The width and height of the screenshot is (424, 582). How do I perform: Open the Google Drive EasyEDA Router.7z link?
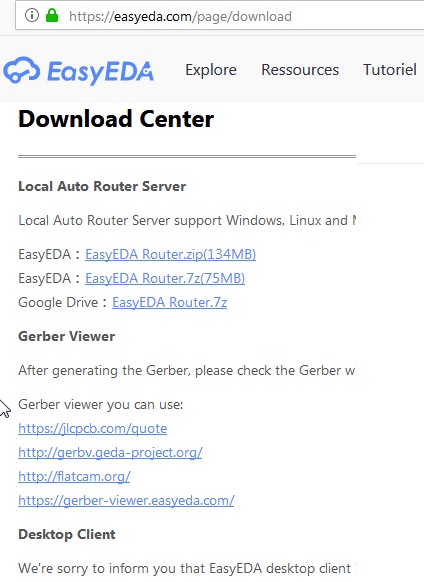[x=169, y=303]
